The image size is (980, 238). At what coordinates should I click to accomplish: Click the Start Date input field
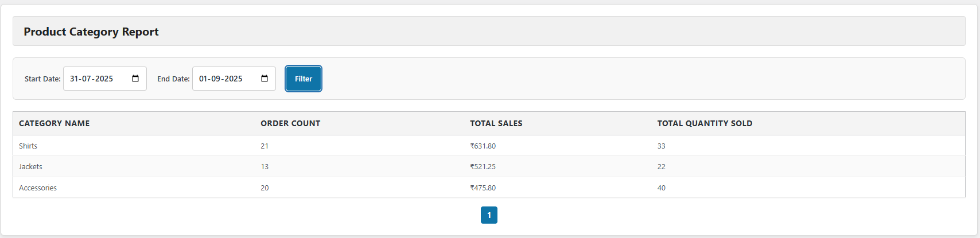tap(105, 79)
